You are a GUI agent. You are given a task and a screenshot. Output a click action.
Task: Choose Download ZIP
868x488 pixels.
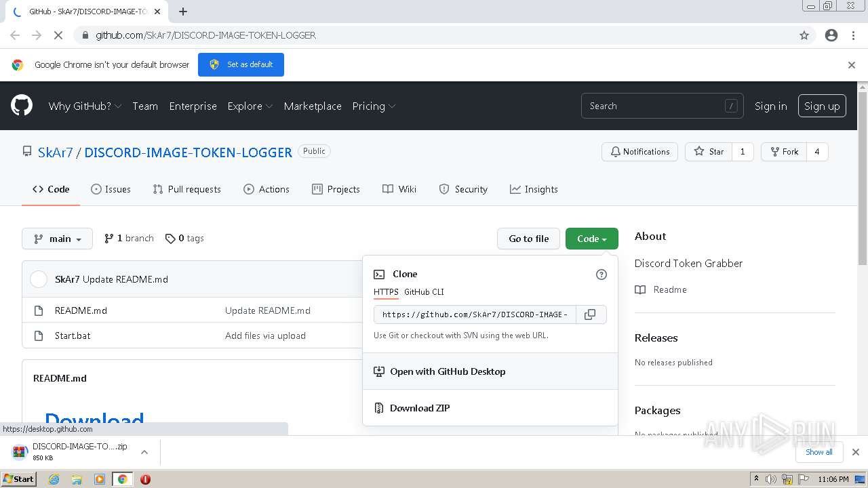pos(490,408)
